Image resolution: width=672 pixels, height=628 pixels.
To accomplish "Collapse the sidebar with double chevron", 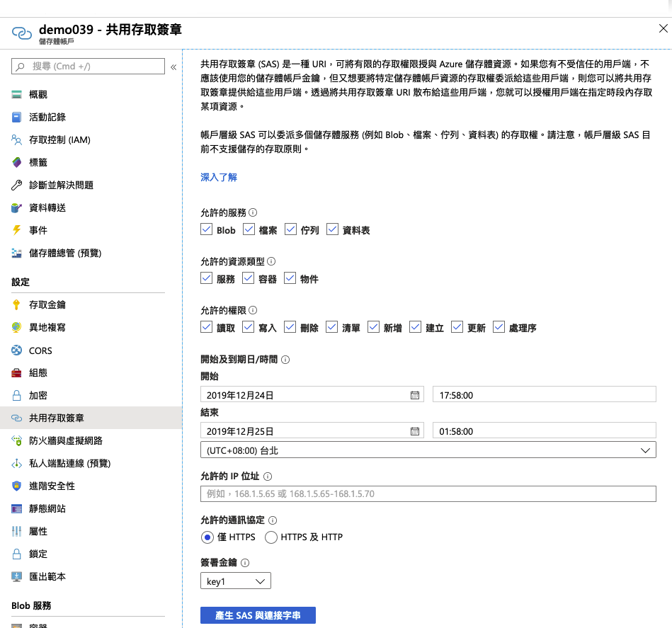I will (x=173, y=67).
